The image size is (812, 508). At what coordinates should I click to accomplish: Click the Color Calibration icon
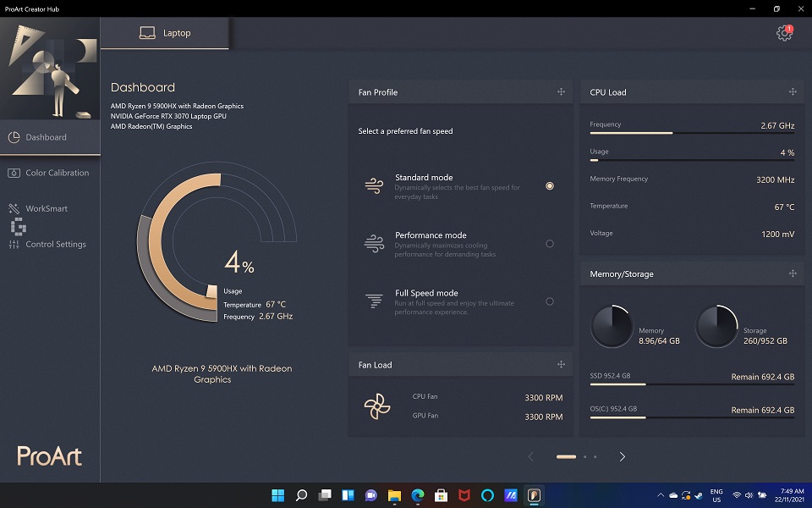point(14,173)
